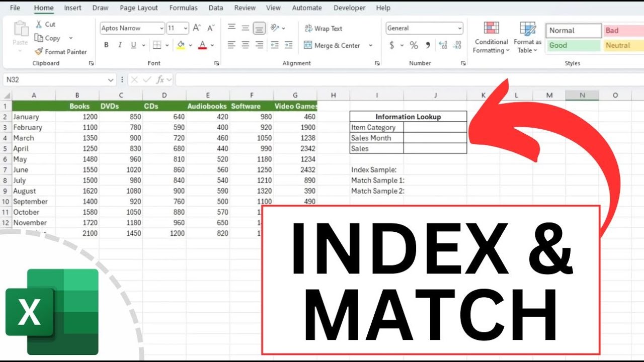Click the Insert Function fx icon
The width and height of the screenshot is (644, 362).
click(x=160, y=79)
